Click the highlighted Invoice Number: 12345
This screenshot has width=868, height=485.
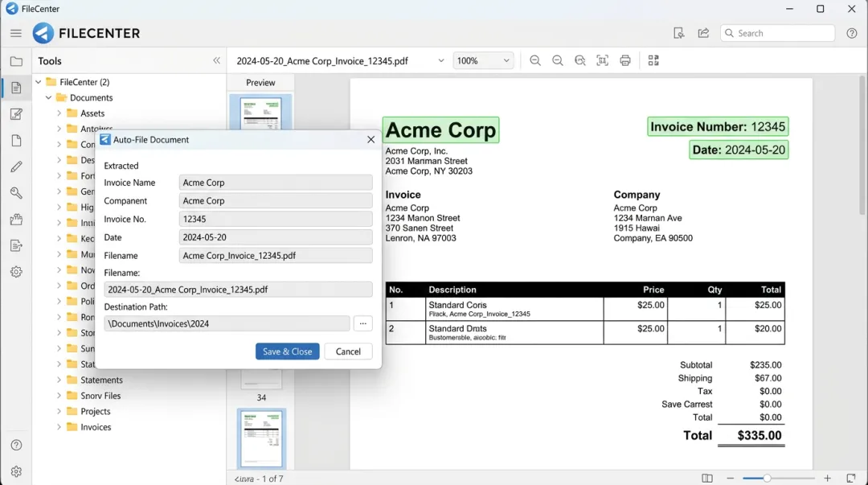click(x=718, y=126)
